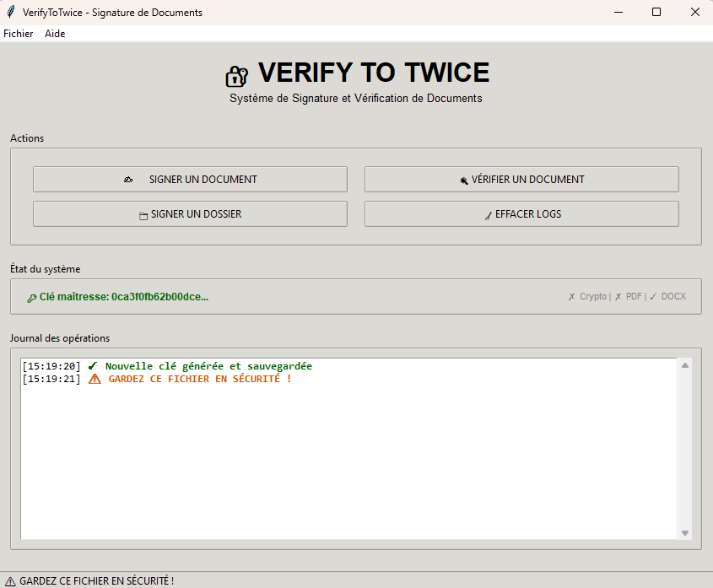Minimize the VerifyToTwice window
The width and height of the screenshot is (713, 588).
coord(618,13)
